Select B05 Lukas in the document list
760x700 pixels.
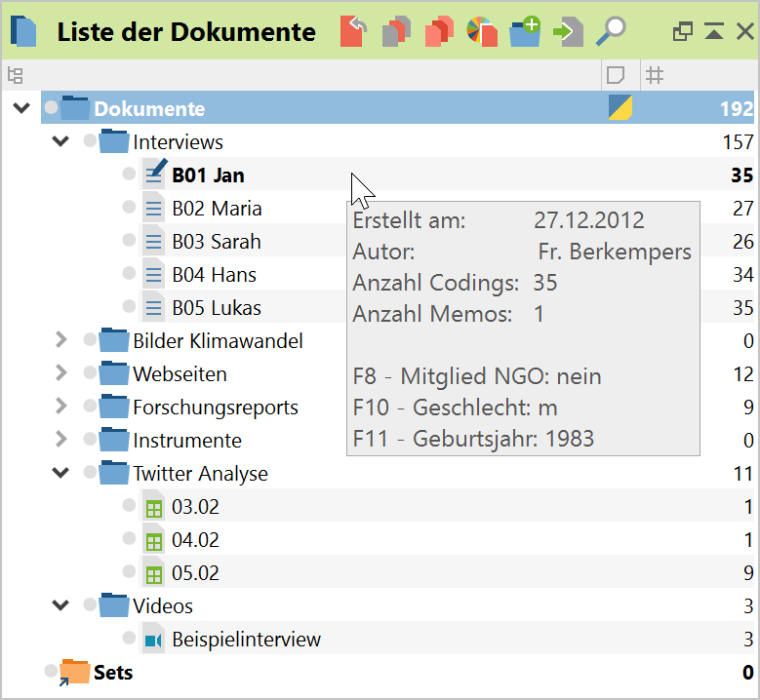(217, 308)
